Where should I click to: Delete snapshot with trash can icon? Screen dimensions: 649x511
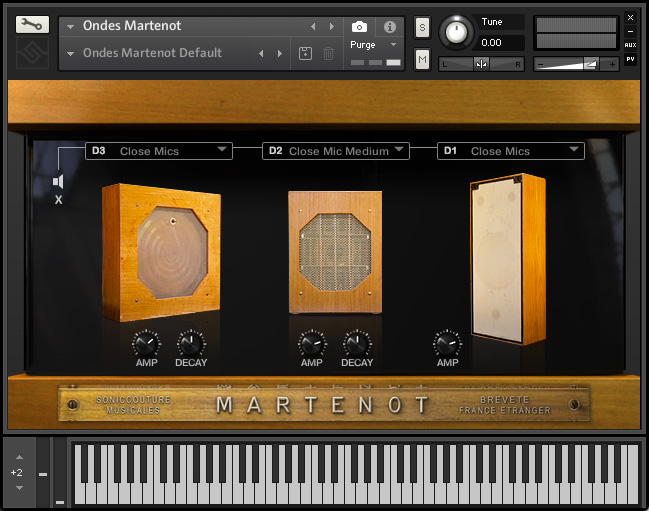(x=328, y=53)
